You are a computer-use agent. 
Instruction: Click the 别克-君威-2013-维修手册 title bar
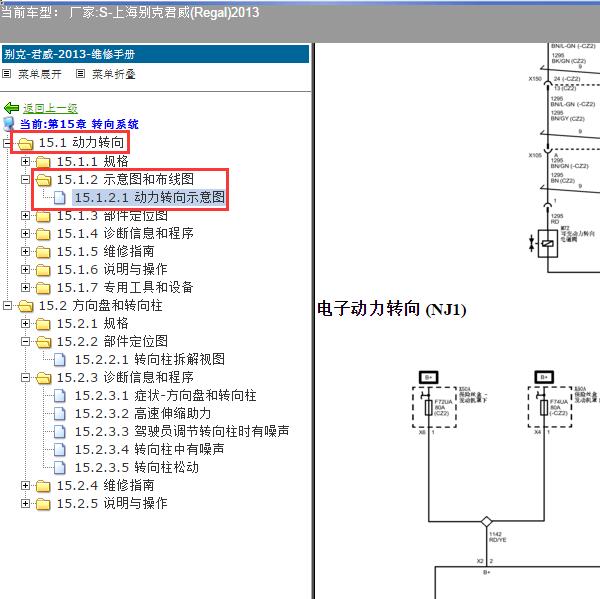[155, 54]
